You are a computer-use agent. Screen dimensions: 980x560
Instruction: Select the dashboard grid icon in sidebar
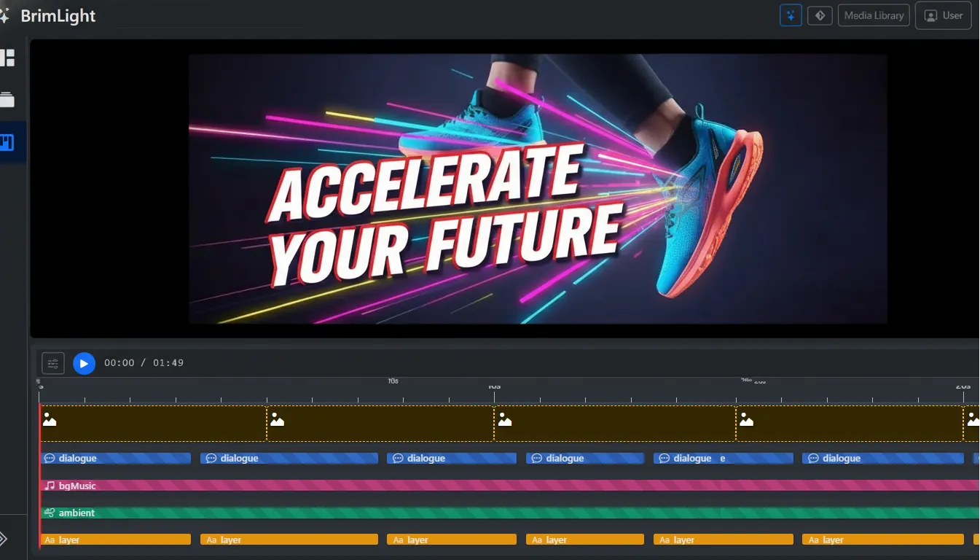10,58
